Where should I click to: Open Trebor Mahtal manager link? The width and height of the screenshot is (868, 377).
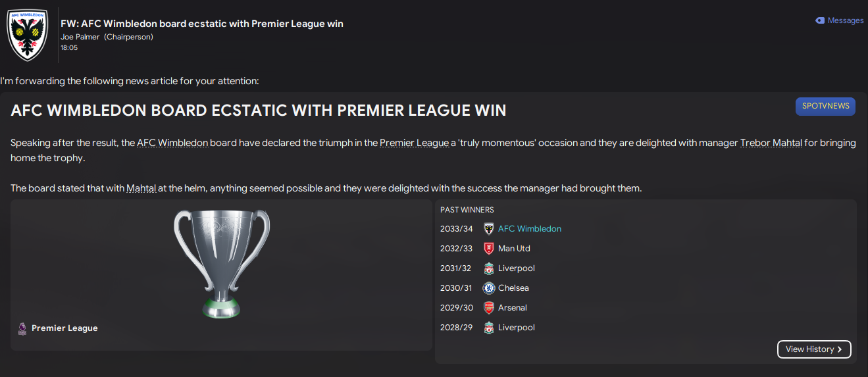pyautogui.click(x=771, y=143)
